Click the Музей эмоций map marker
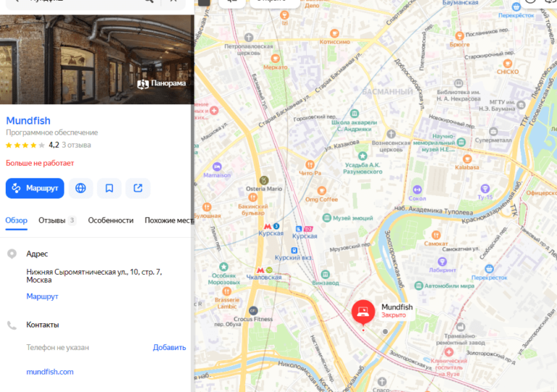The image size is (557, 392). tap(326, 217)
